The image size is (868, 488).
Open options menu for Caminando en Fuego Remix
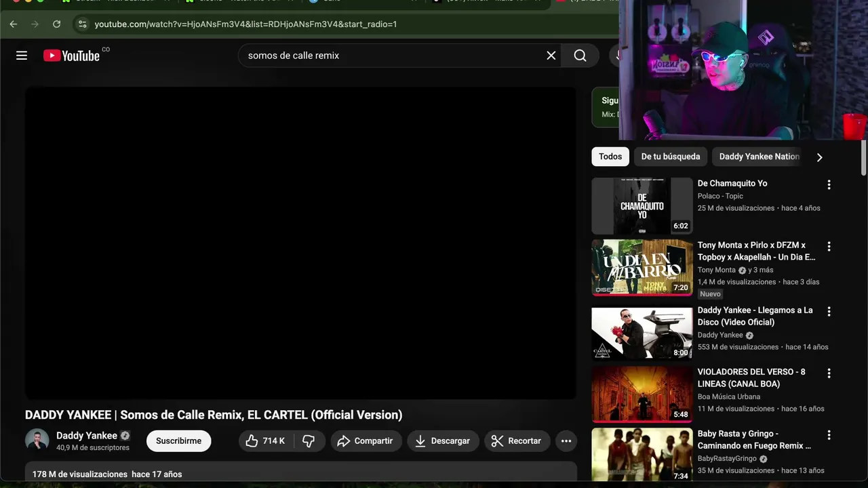pos(829,435)
